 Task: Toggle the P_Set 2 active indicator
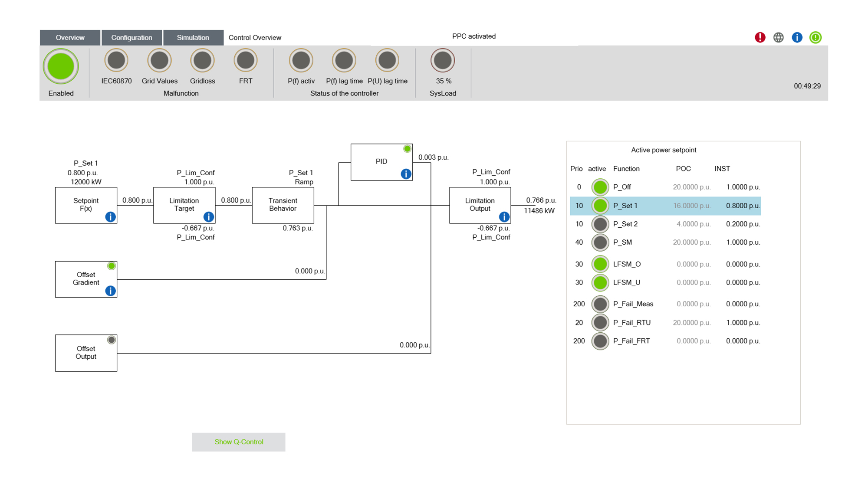(x=600, y=224)
